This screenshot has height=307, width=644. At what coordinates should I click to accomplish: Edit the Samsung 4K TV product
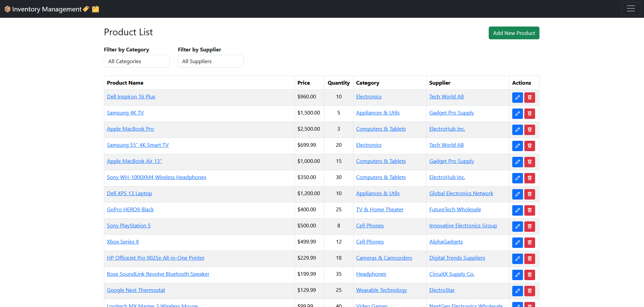517,114
